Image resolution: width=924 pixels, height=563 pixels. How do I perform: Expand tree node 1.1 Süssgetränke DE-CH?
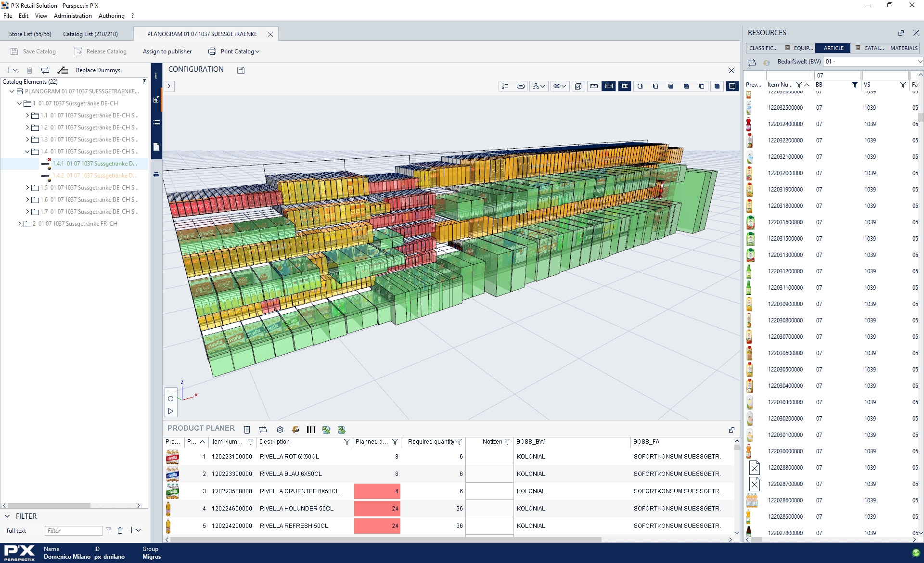27,115
